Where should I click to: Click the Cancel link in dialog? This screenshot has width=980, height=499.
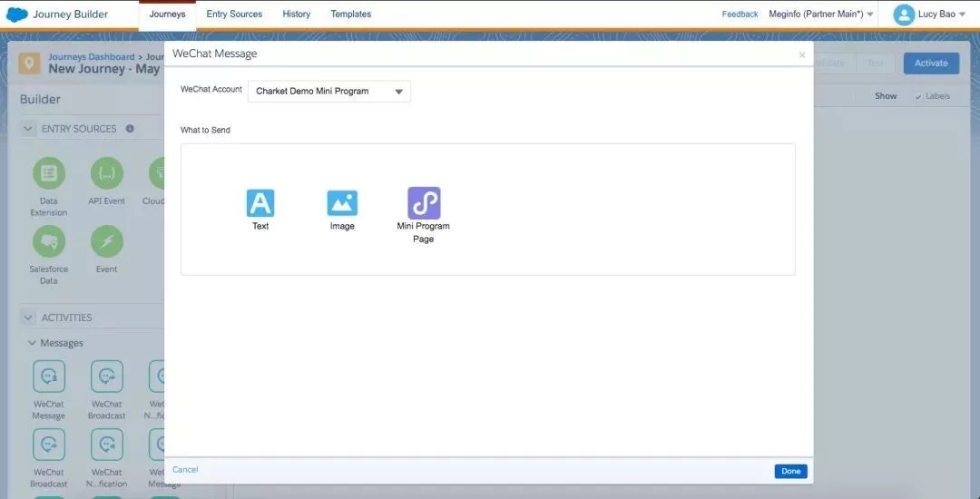pyautogui.click(x=185, y=470)
